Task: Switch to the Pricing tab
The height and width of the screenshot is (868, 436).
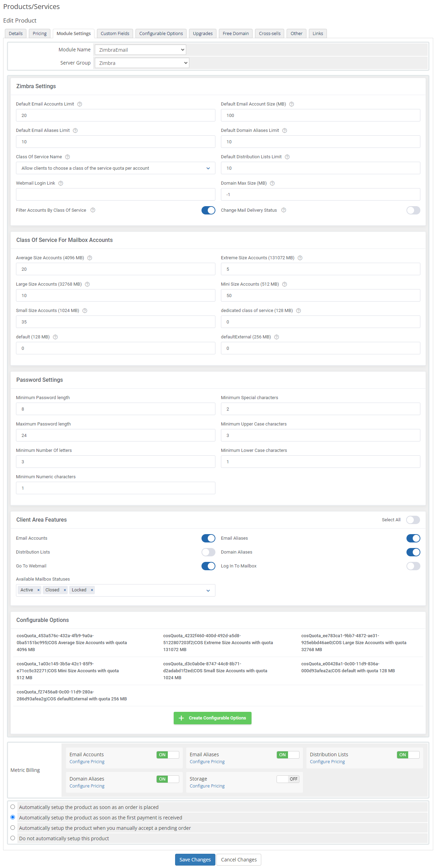Action: point(40,34)
